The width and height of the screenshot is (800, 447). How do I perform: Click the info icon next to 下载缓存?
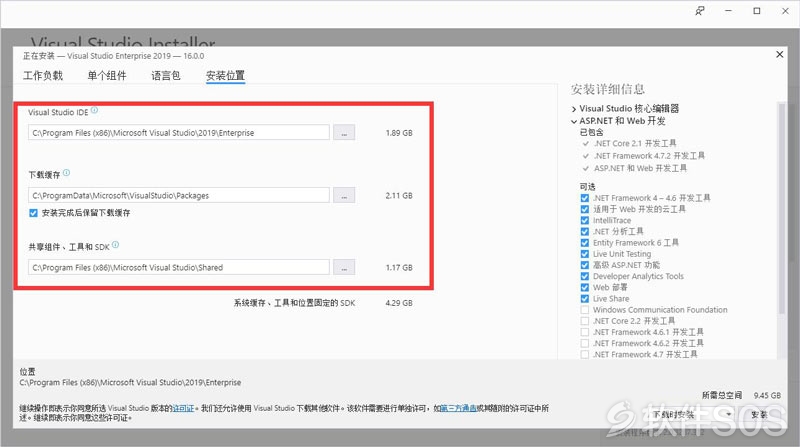click(66, 173)
